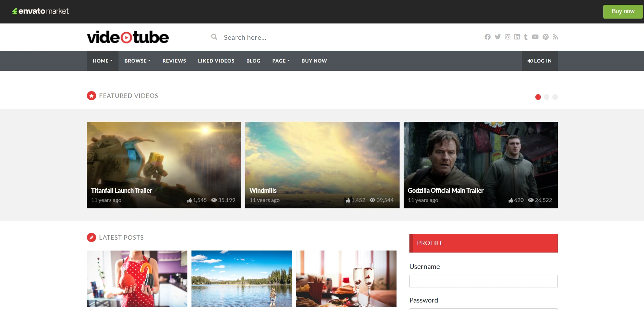Expand the Page dropdown menu
644x310 pixels.
pyautogui.click(x=281, y=61)
